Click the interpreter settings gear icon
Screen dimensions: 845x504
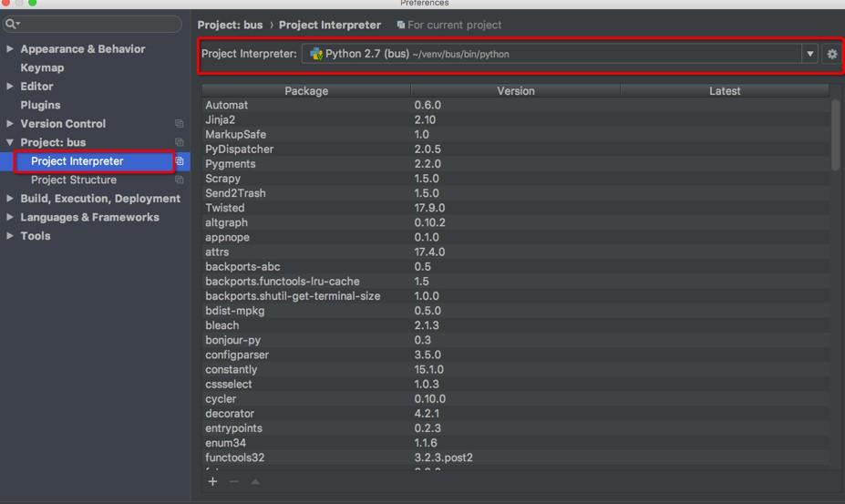point(832,54)
